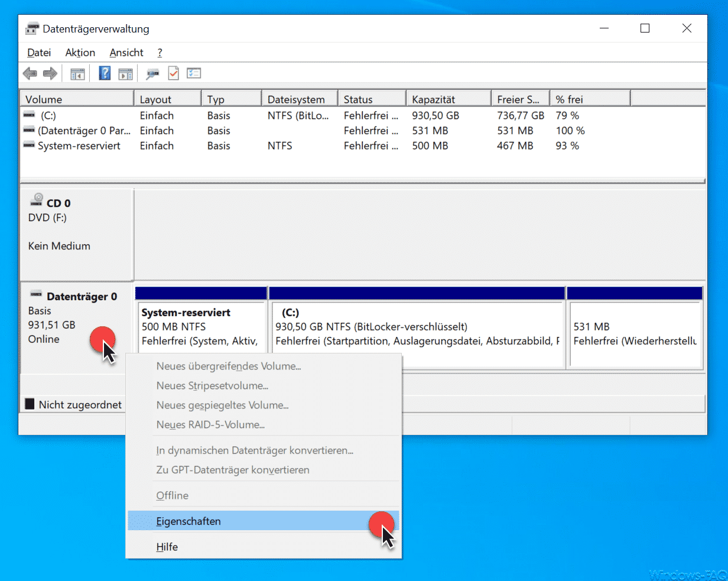Click Neues Stripesetvolume... menu entry
Image resolution: width=728 pixels, height=581 pixels.
[264, 385]
